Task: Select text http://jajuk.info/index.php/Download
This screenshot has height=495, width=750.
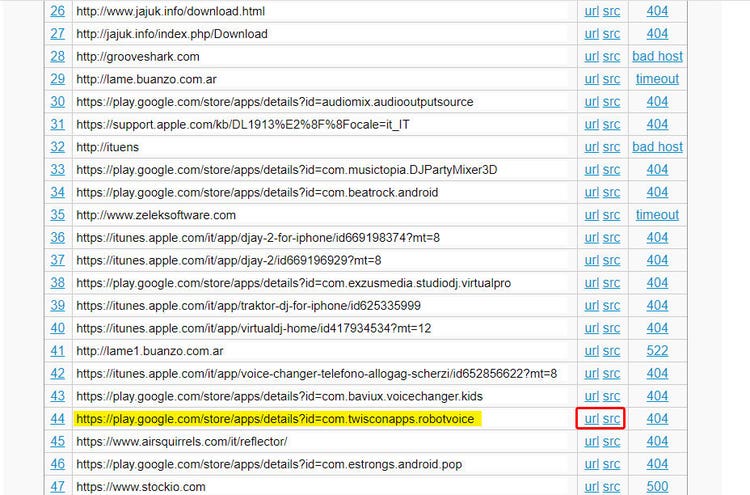Action: 172,34
